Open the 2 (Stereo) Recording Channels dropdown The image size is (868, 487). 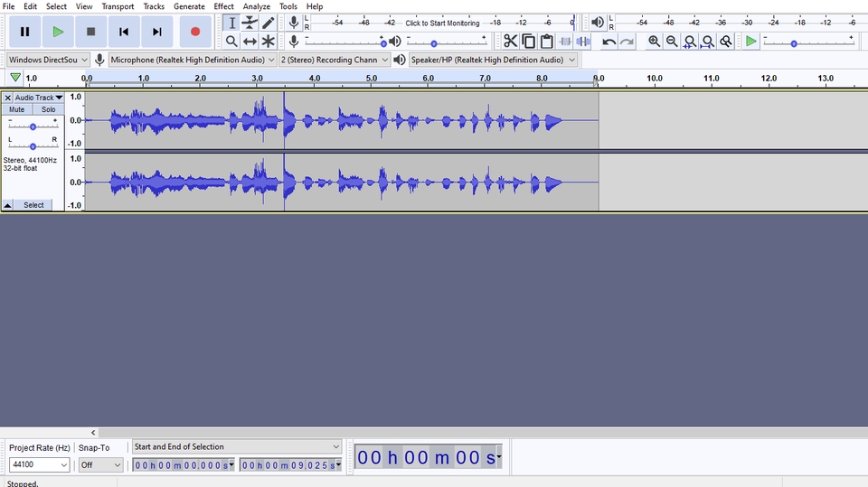[x=334, y=60]
